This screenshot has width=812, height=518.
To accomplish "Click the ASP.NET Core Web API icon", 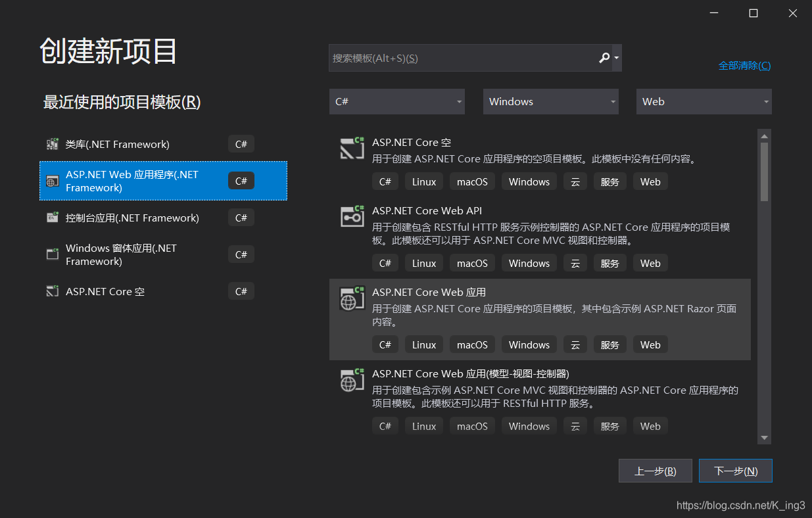I will pyautogui.click(x=352, y=216).
